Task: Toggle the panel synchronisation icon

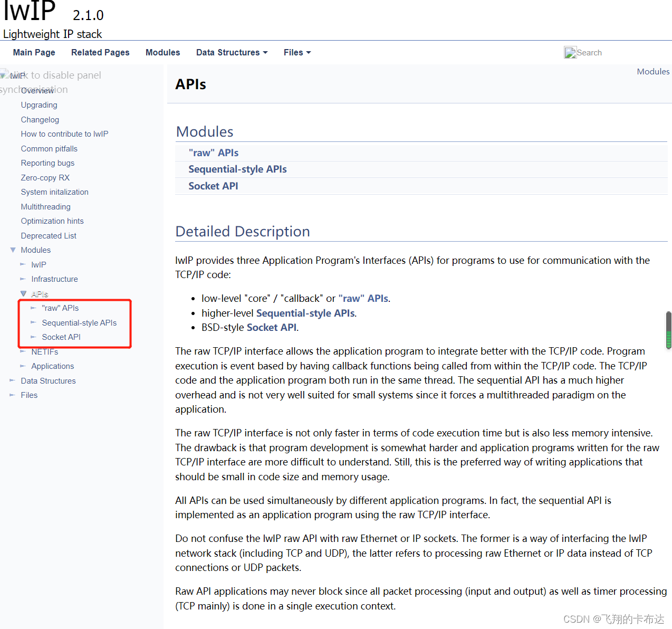Action: pyautogui.click(x=5, y=74)
